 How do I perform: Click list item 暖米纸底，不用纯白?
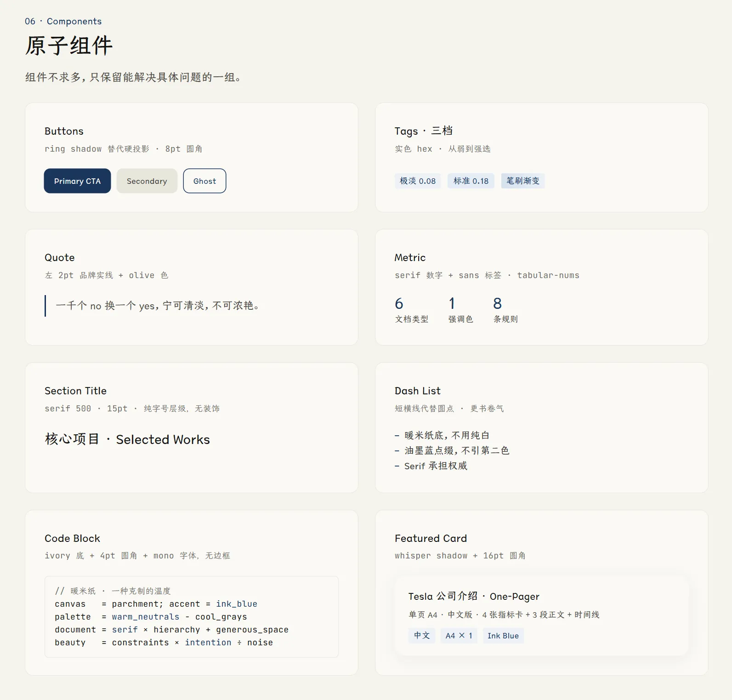tap(447, 435)
